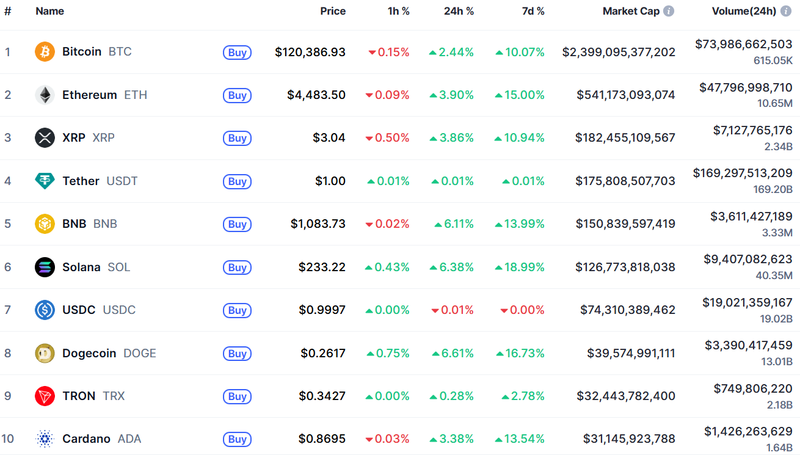Screen dimensions: 800x455
Task: Click the Tether logo icon
Action: point(45,181)
